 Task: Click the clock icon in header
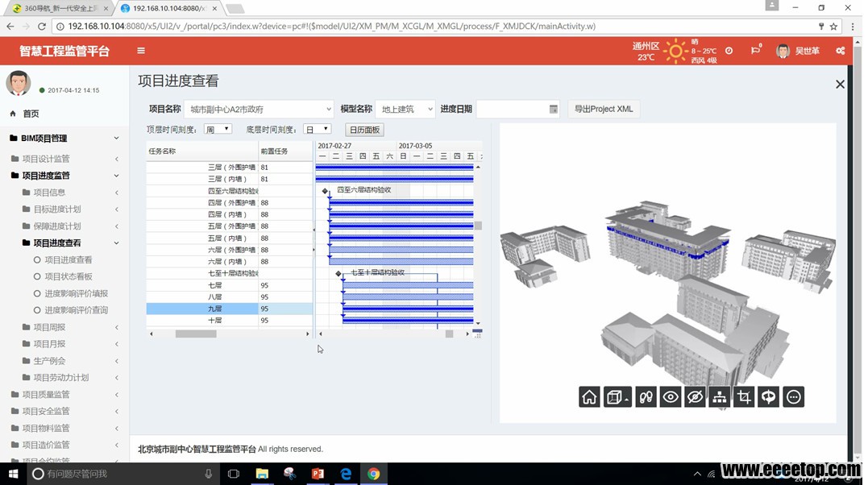[x=729, y=51]
